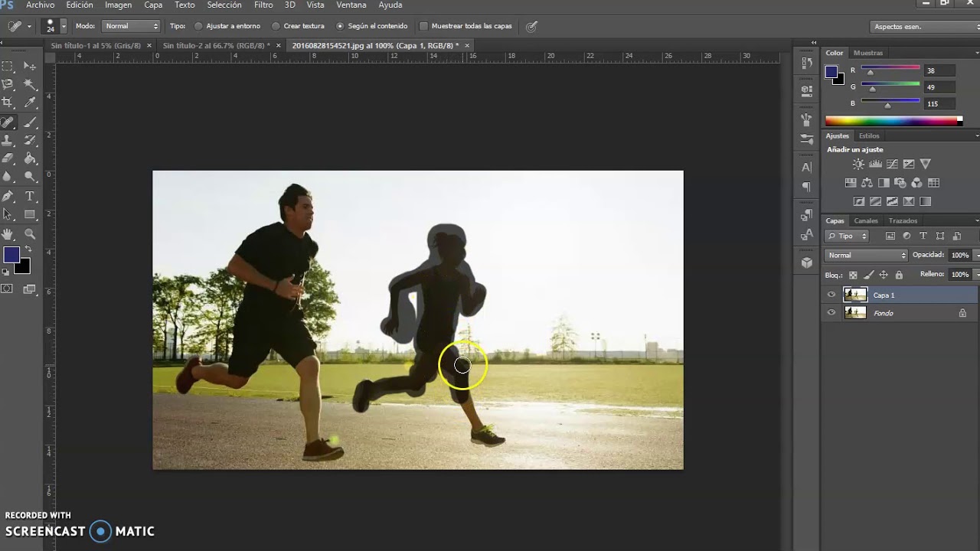Image resolution: width=980 pixels, height=551 pixels.
Task: Select the Zoom tool in toolbox
Action: (31, 234)
